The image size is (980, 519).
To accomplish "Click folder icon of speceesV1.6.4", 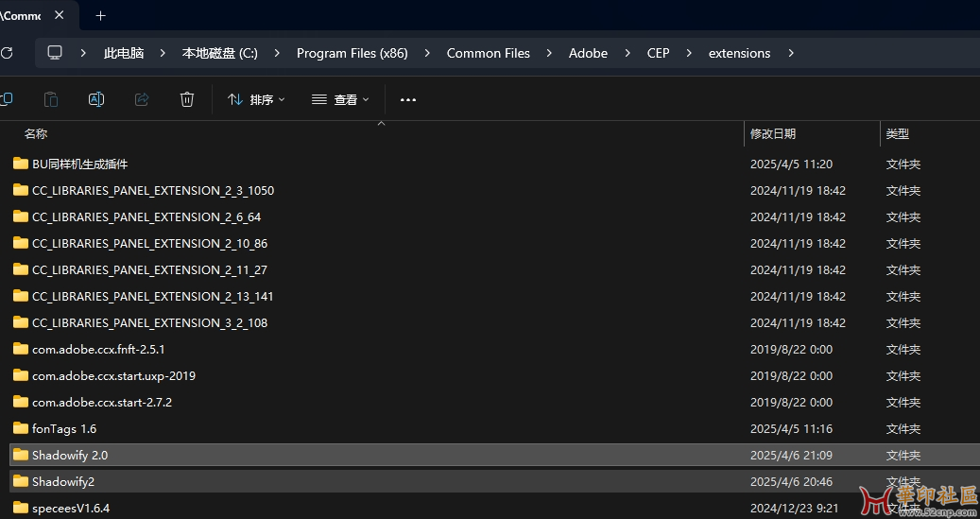I will pyautogui.click(x=21, y=507).
